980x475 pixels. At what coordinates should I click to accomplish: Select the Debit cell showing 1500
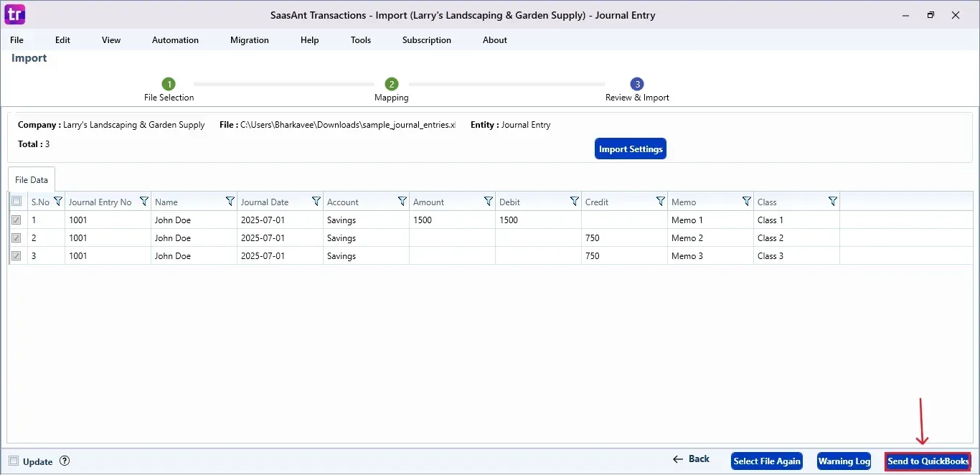[538, 220]
